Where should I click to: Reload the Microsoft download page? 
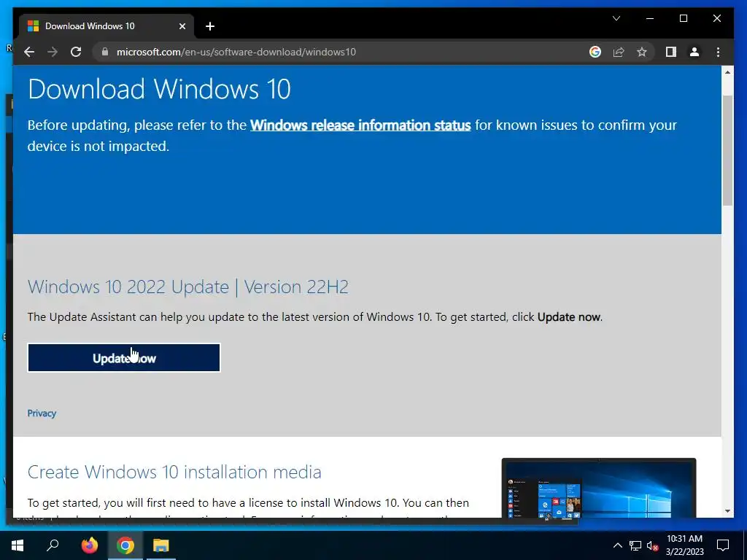click(76, 52)
